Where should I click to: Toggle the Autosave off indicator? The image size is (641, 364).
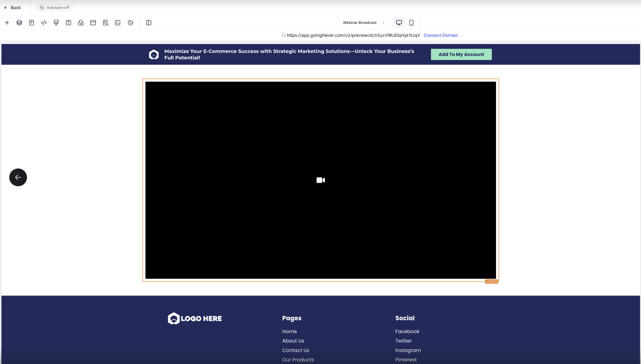tap(54, 8)
